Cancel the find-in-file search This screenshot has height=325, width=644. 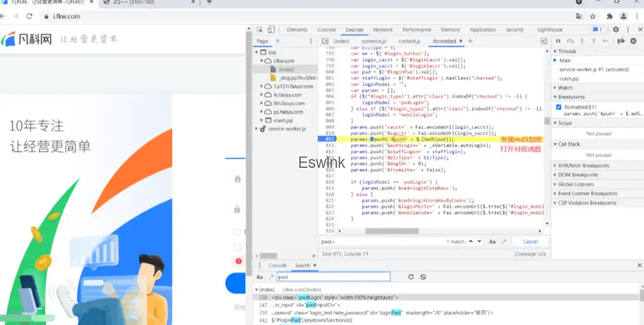pos(530,241)
